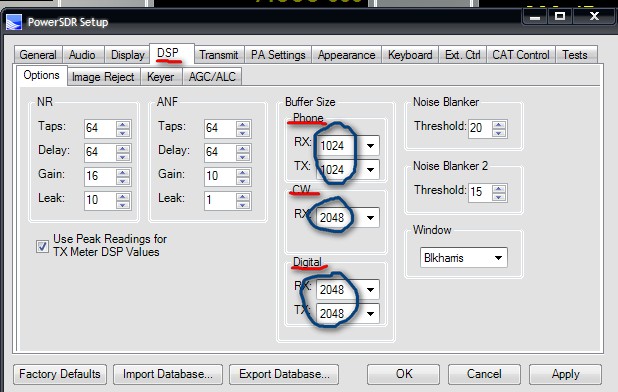Click the Export Database button

[284, 374]
